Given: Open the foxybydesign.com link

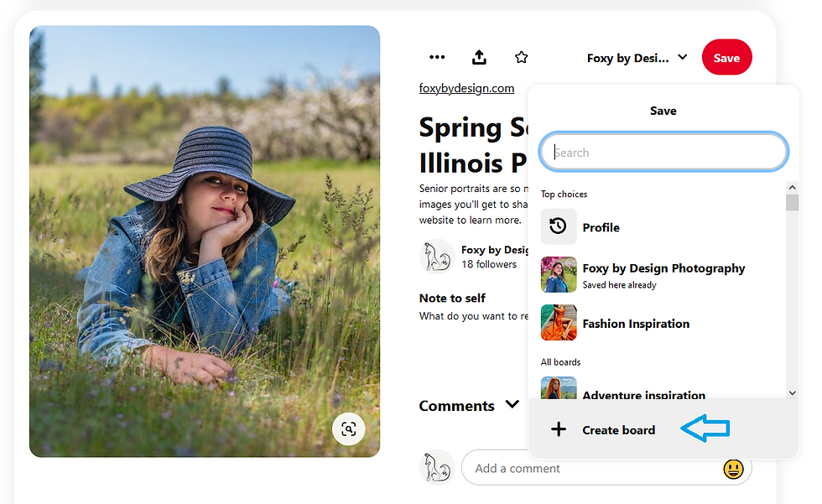Looking at the screenshot, I should (x=466, y=87).
